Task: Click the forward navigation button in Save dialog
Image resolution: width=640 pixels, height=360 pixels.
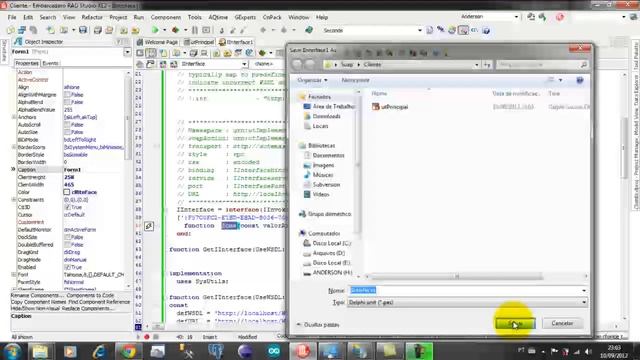Action: (310, 64)
